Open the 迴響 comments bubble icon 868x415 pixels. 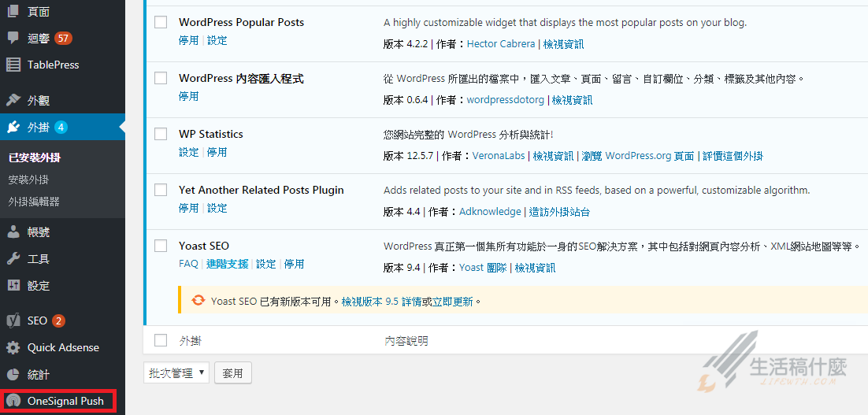pos(13,38)
